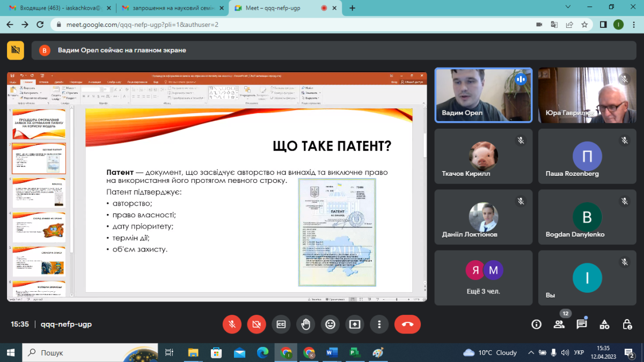The image size is (644, 362).
Task: Turn on the camera in Meet
Action: (257, 324)
